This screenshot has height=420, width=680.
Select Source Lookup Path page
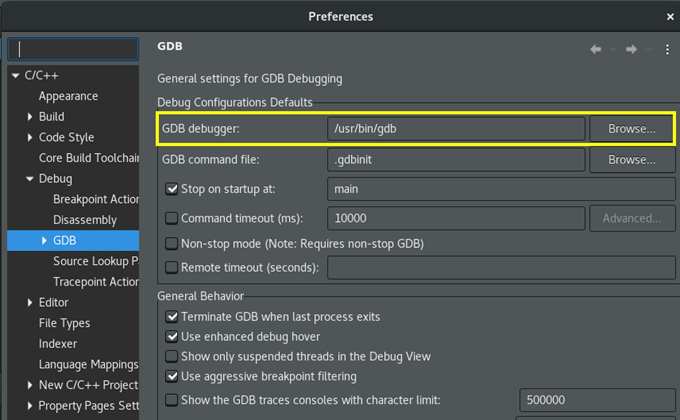96,261
